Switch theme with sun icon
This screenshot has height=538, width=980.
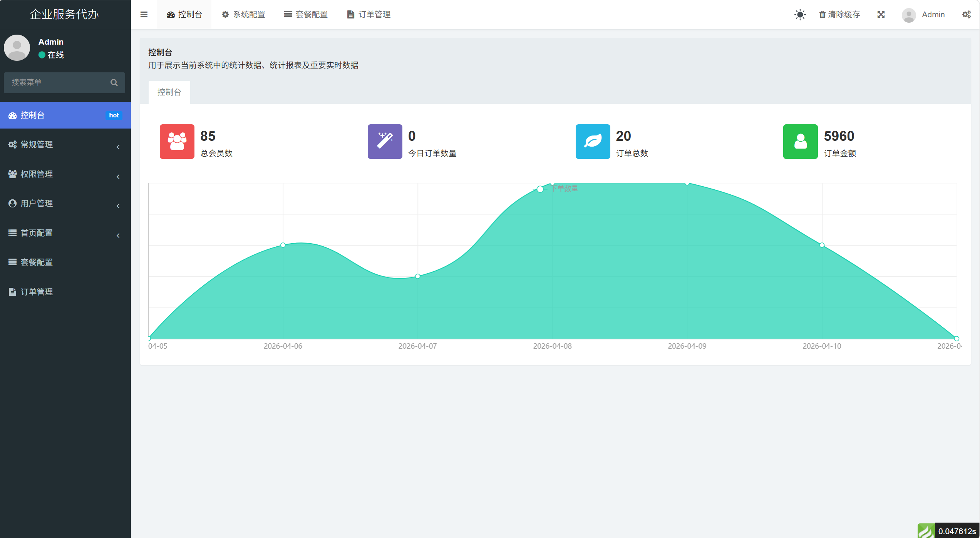tap(800, 15)
